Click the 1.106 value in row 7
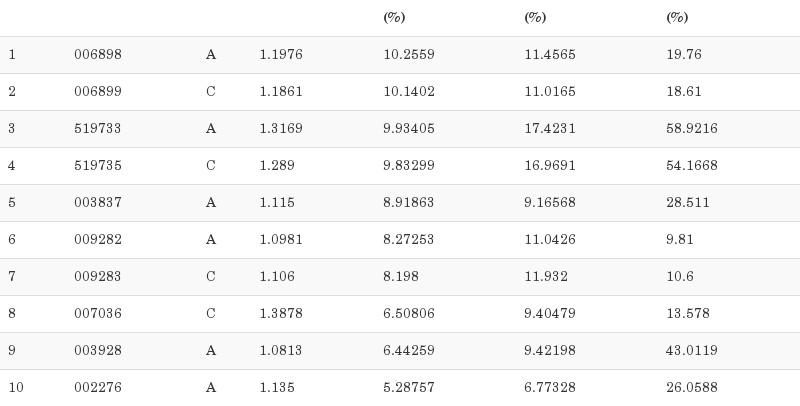The image size is (800, 406). tap(277, 277)
